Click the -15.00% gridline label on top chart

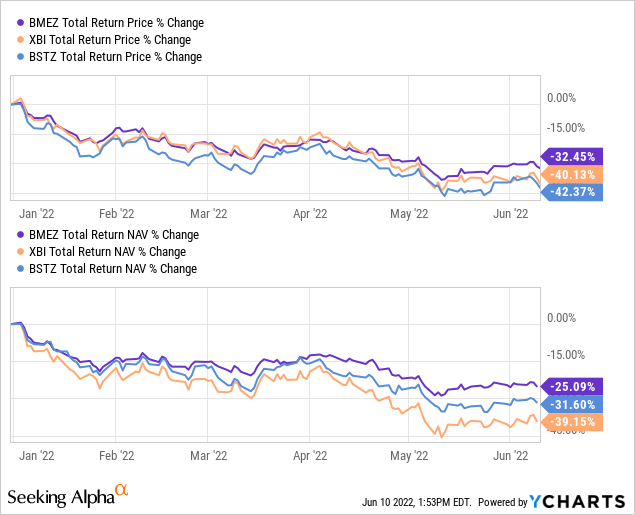click(566, 128)
